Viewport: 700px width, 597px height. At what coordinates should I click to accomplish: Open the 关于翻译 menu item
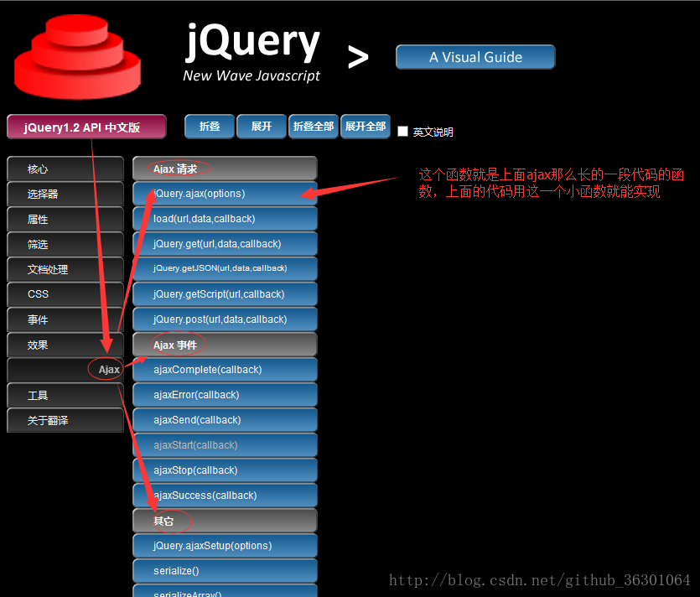point(65,420)
